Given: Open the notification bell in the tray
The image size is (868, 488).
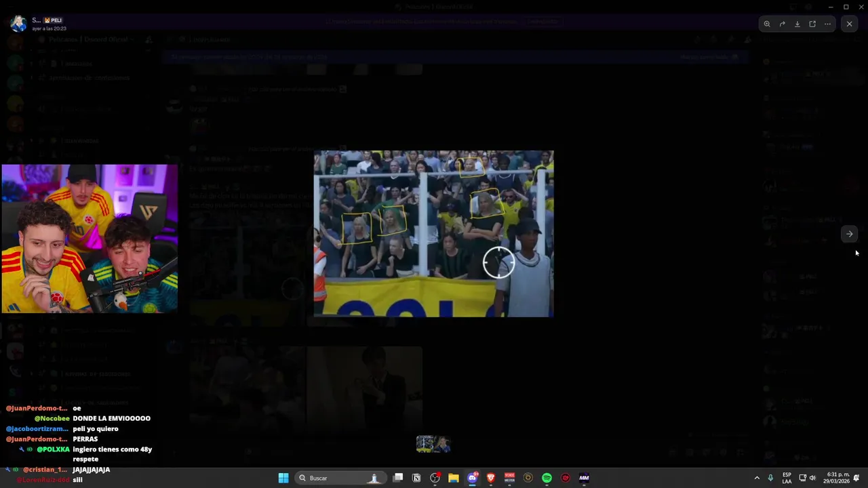Looking at the screenshot, I should 856,478.
